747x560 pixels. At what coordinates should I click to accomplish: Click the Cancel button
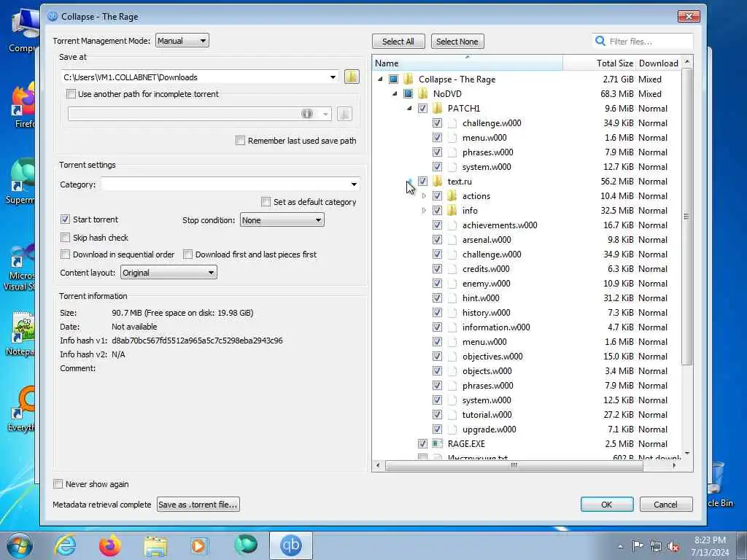665,505
